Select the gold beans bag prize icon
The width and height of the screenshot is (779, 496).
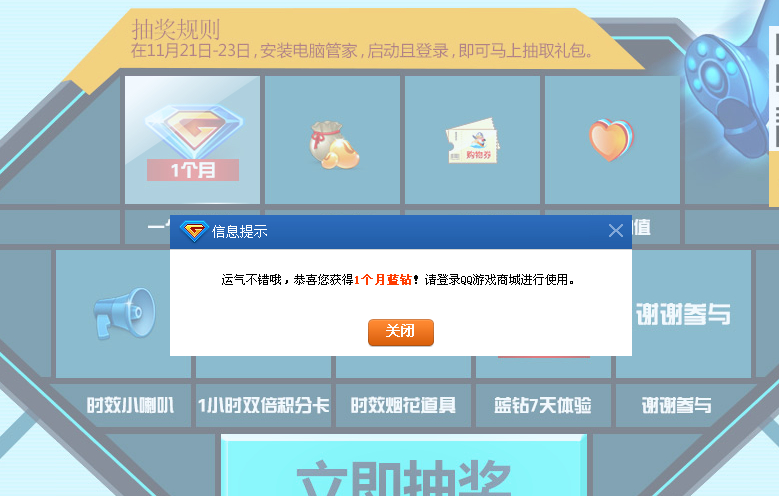[333, 145]
